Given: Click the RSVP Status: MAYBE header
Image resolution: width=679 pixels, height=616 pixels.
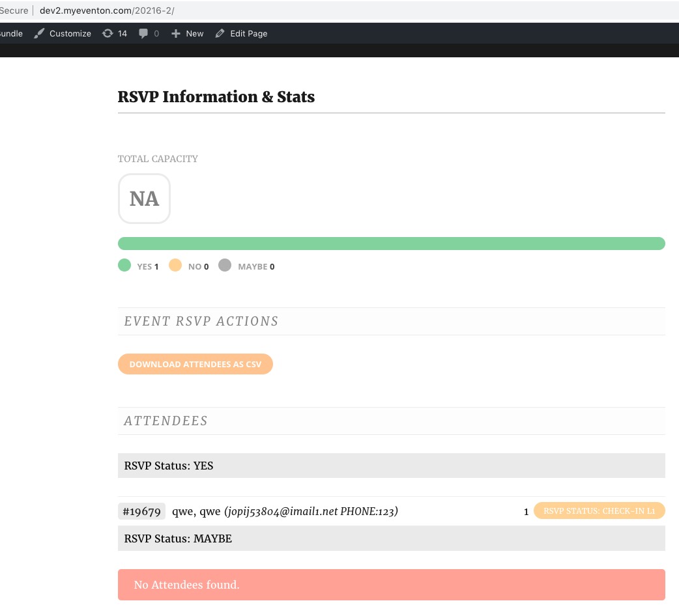Looking at the screenshot, I should pyautogui.click(x=391, y=539).
